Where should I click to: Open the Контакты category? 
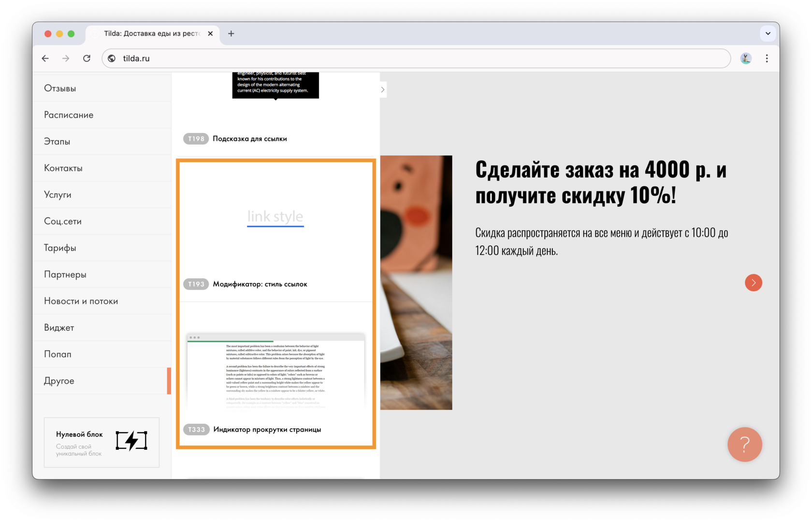tap(63, 168)
